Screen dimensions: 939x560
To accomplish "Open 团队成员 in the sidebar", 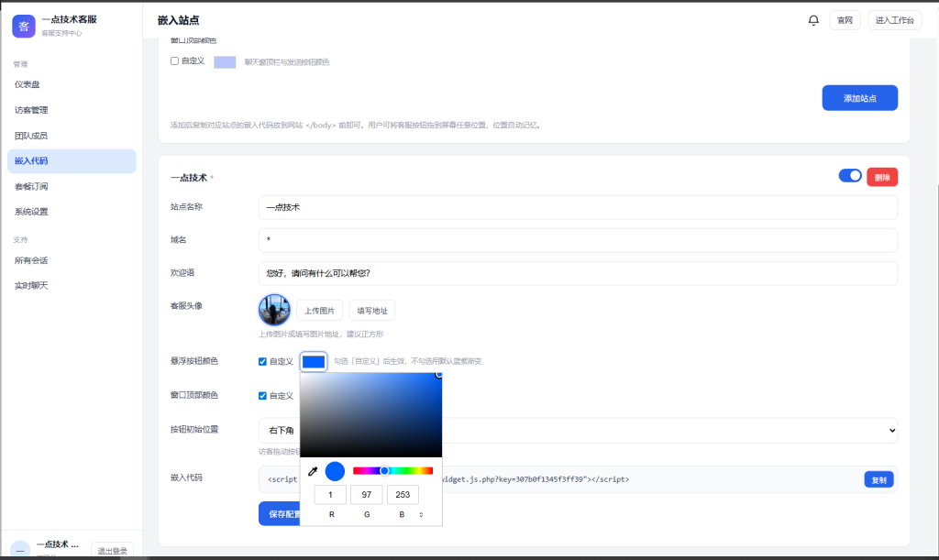I will 72,136.
